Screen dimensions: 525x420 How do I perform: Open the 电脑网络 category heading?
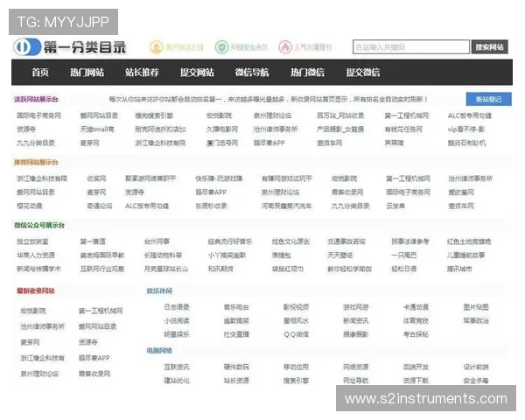point(159,351)
